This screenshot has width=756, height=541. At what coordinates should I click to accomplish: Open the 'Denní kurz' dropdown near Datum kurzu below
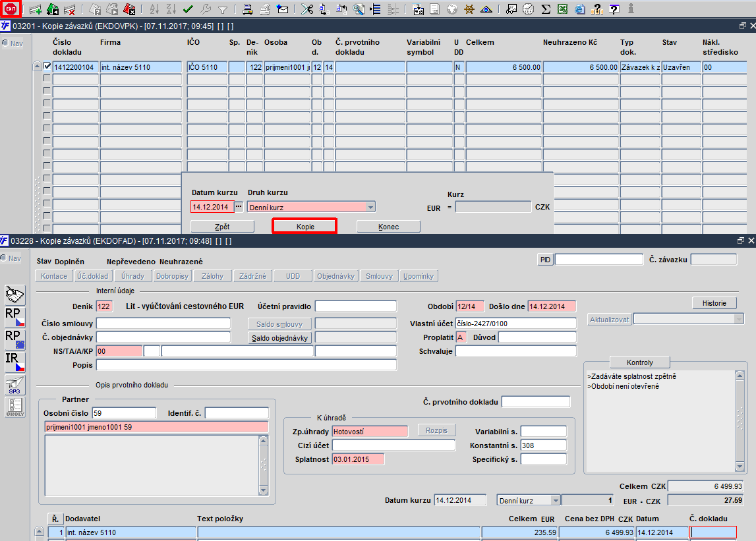tap(556, 501)
